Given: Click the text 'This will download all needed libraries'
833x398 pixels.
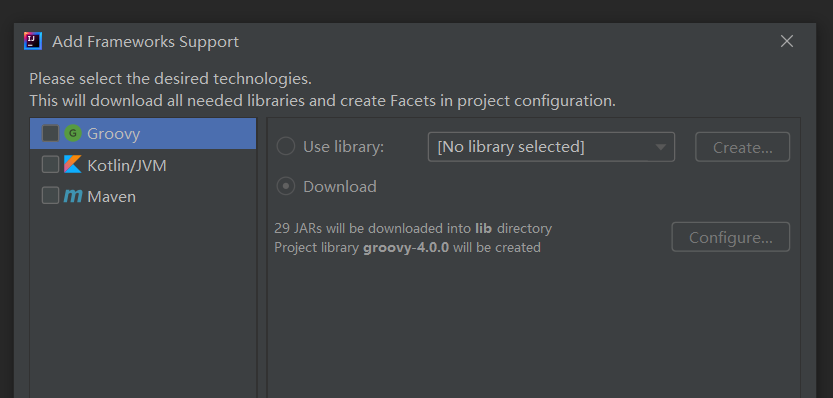Looking at the screenshot, I should pos(167,100).
